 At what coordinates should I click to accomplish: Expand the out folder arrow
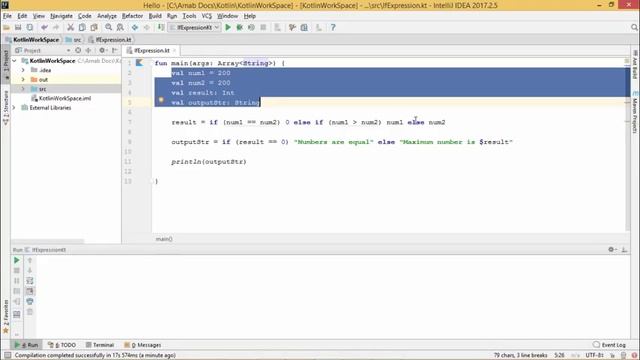(23, 79)
